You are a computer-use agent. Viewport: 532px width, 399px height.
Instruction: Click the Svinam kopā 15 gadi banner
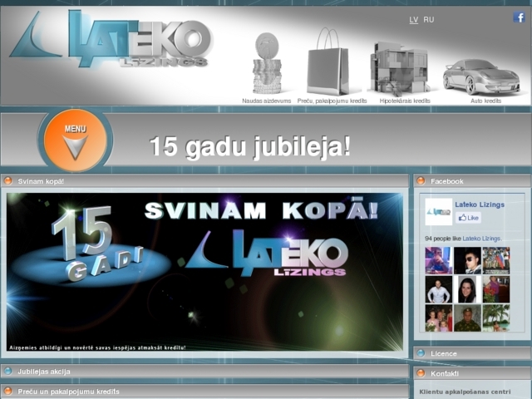tap(205, 272)
